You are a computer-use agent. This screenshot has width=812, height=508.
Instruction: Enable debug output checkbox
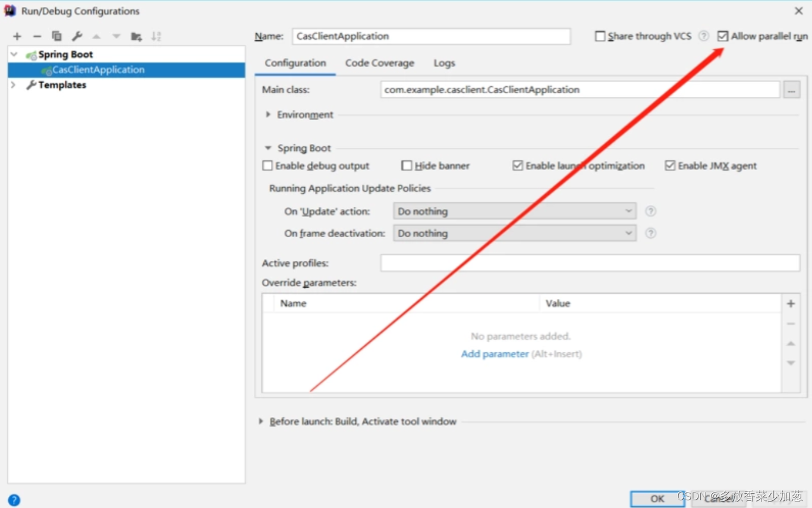coord(267,166)
